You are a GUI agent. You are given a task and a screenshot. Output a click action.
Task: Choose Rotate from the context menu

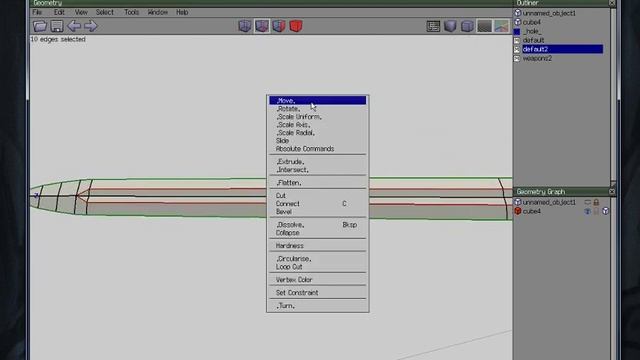point(318,109)
